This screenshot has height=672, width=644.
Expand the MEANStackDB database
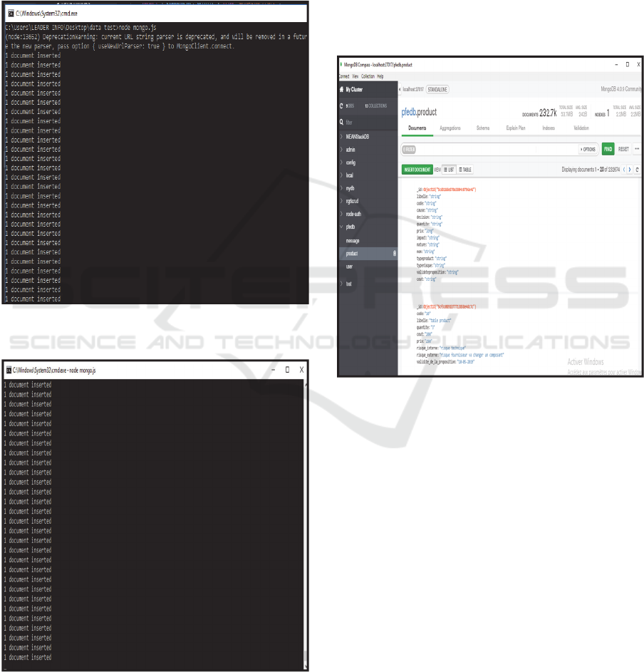[341, 135]
